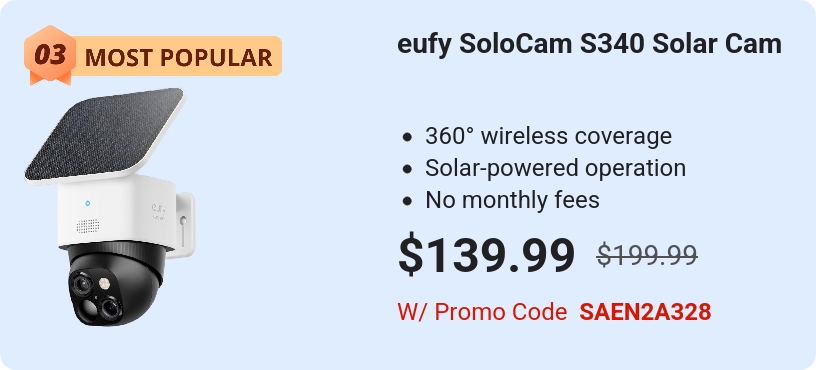Click the lower camera lens
Viewport: 816px width, 370px height.
point(110,307)
